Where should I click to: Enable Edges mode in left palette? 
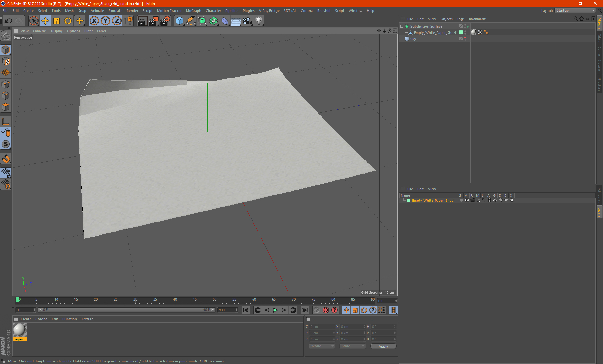pyautogui.click(x=6, y=96)
